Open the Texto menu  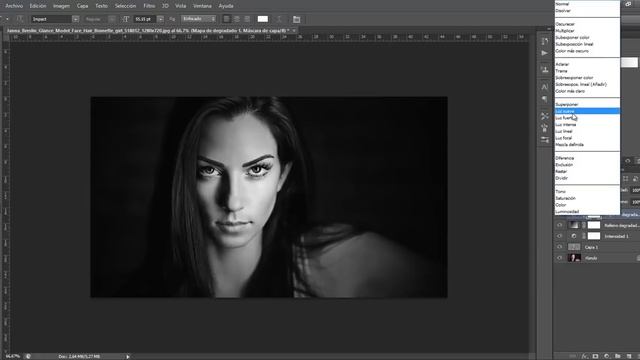[101, 6]
